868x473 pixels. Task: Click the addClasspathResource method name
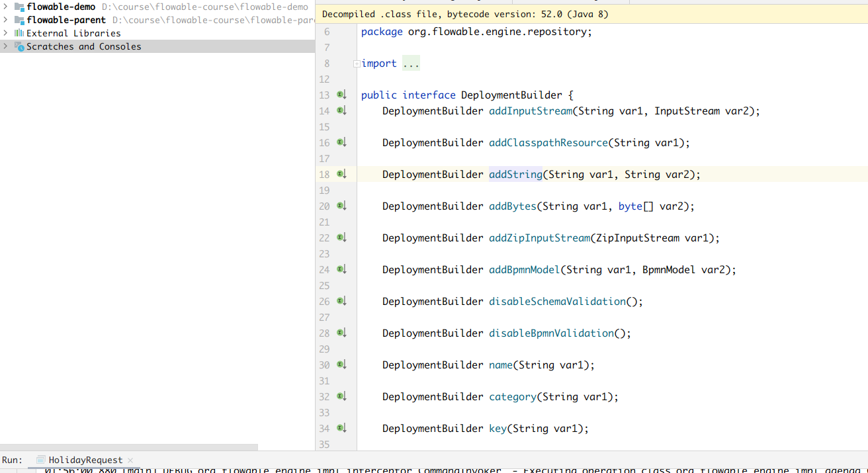(x=548, y=143)
